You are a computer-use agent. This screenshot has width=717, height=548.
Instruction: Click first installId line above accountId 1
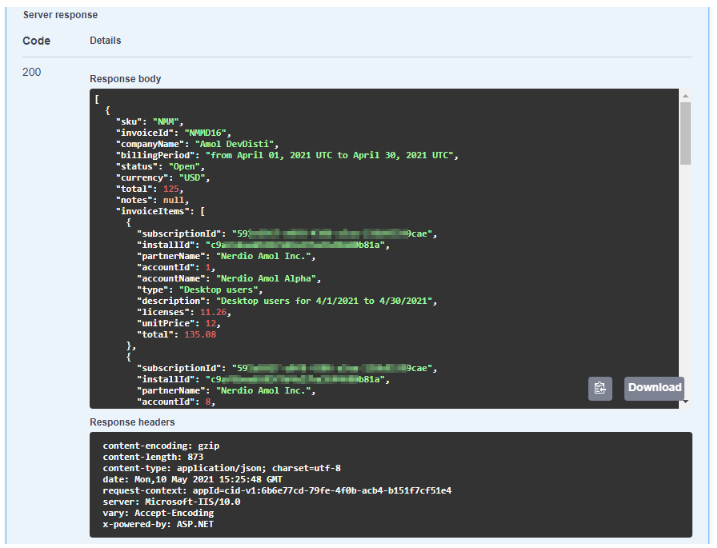coord(263,245)
